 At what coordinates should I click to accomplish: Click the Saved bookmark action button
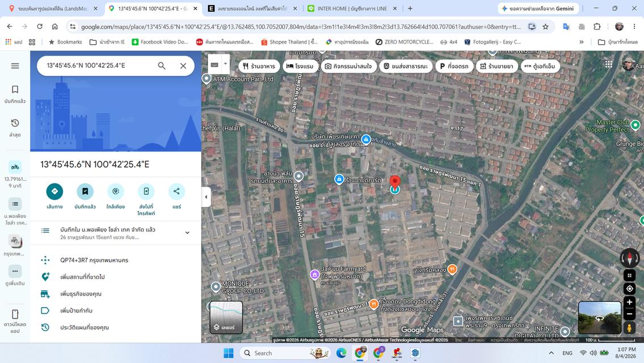[x=85, y=192]
